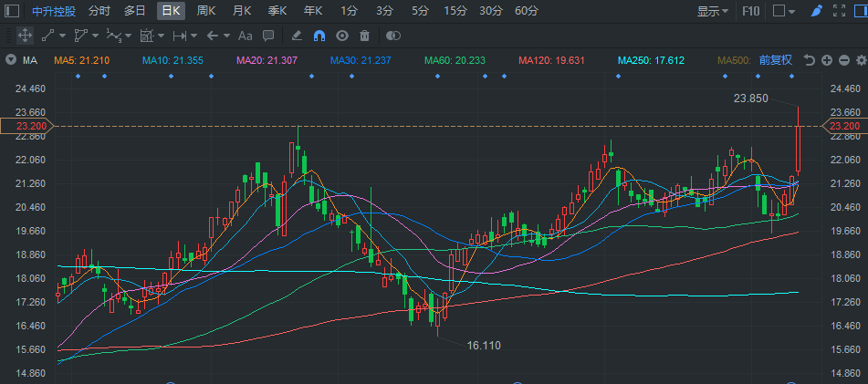This screenshot has height=384, width=868.
Task: Grab the drawing toolbar drag handle
Action: click(x=7, y=36)
